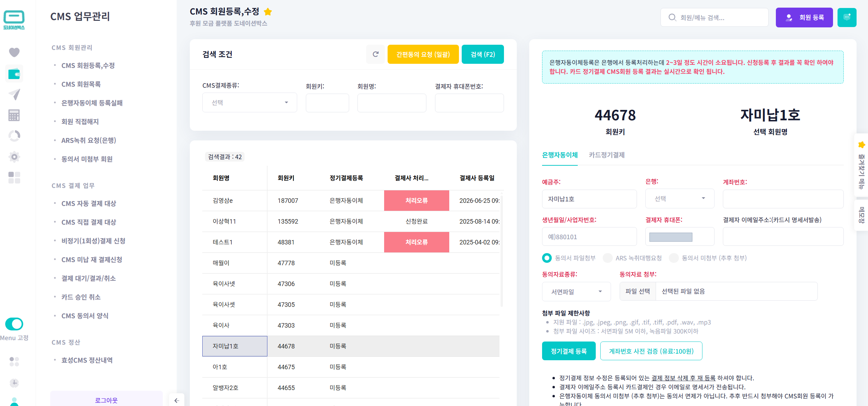This screenshot has width=868, height=406.
Task: Open 결제 대기/결과/취소 menu
Action: coord(89,278)
